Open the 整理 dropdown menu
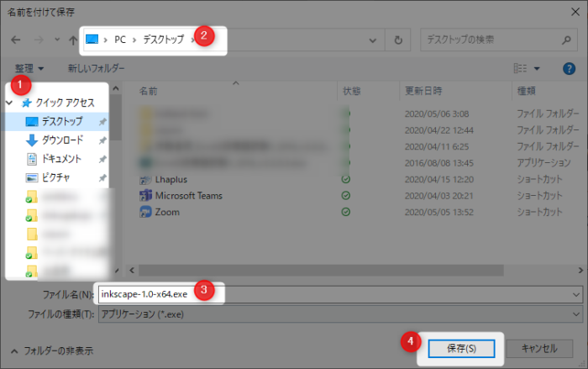 29,68
